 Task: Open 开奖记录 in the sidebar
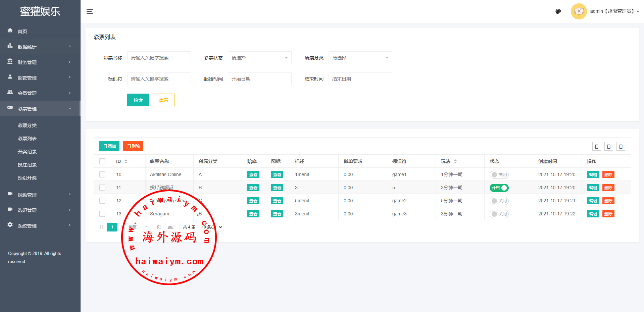pos(27,152)
